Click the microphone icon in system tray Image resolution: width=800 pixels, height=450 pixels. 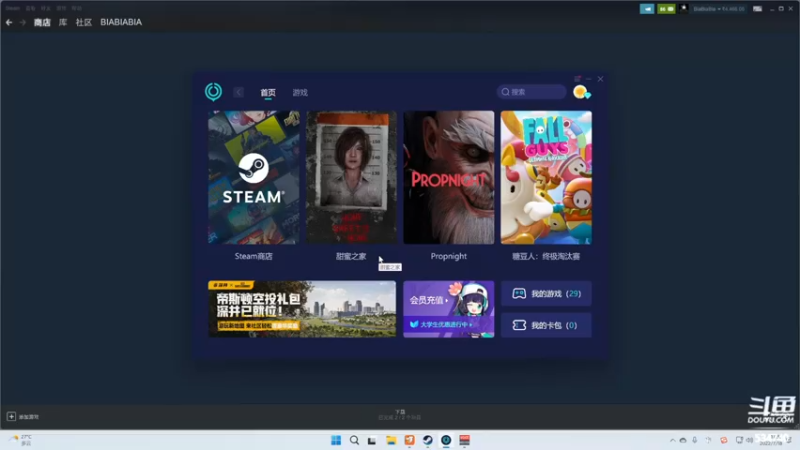coord(695,440)
